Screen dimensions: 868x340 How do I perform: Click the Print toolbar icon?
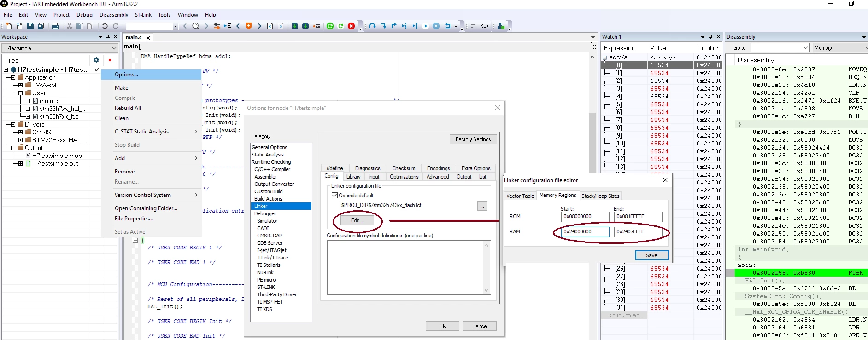click(x=55, y=26)
